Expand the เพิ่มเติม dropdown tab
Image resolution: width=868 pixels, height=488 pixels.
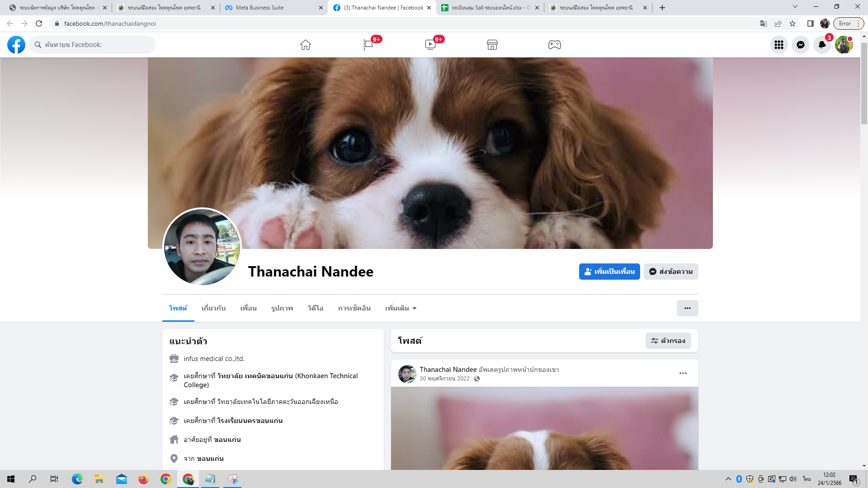(x=401, y=308)
